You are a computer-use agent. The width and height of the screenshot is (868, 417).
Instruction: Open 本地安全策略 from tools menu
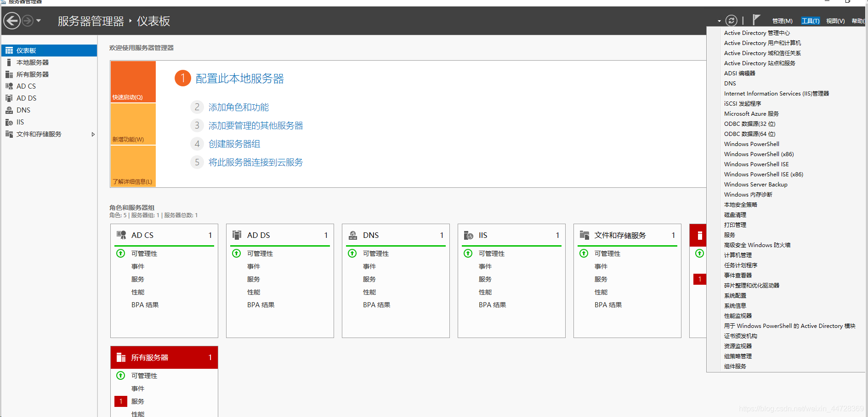point(740,205)
